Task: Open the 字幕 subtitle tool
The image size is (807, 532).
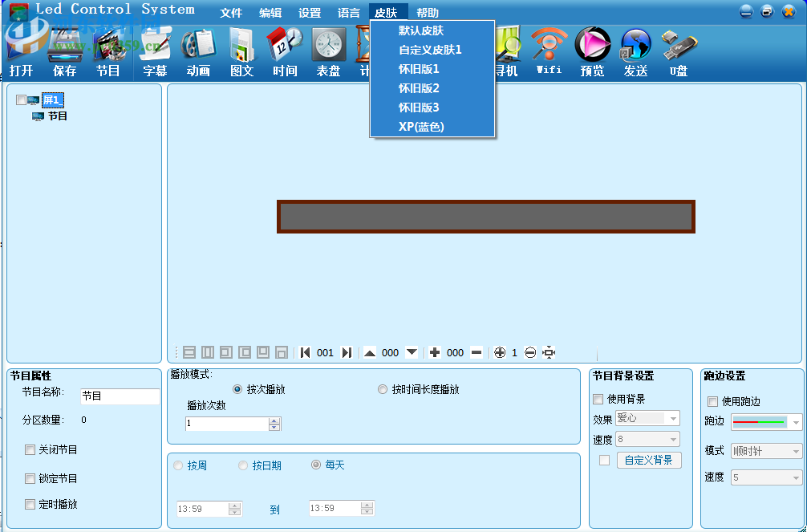Action: click(x=156, y=52)
